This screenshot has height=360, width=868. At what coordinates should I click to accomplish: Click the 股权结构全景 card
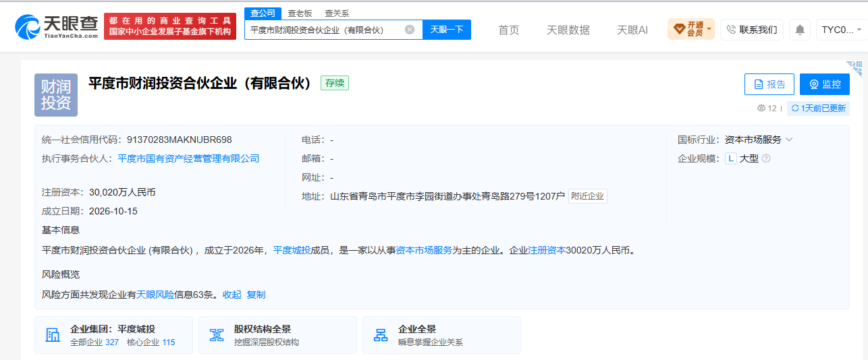(x=277, y=335)
